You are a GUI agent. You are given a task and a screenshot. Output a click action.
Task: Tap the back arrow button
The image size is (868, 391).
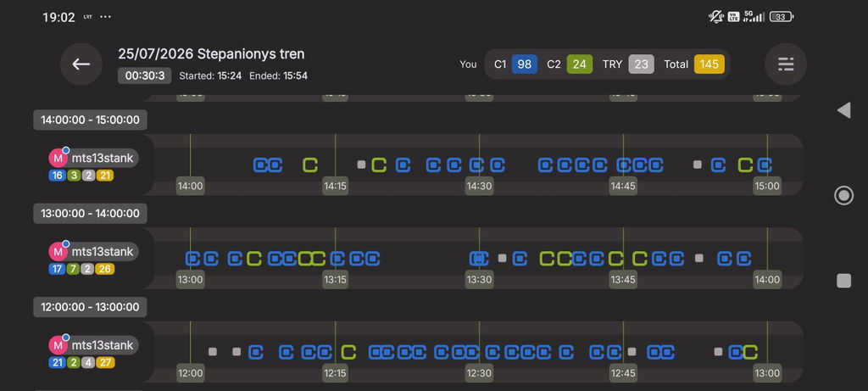click(x=81, y=64)
